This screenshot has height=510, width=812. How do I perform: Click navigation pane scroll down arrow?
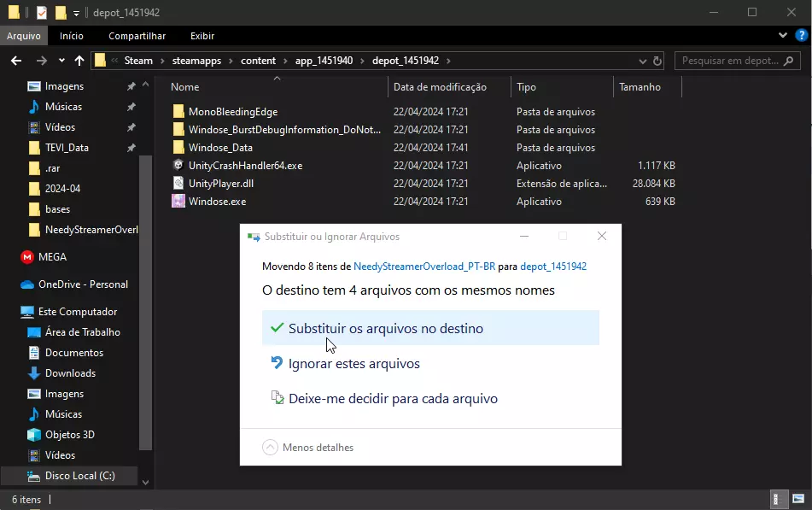coord(145,482)
